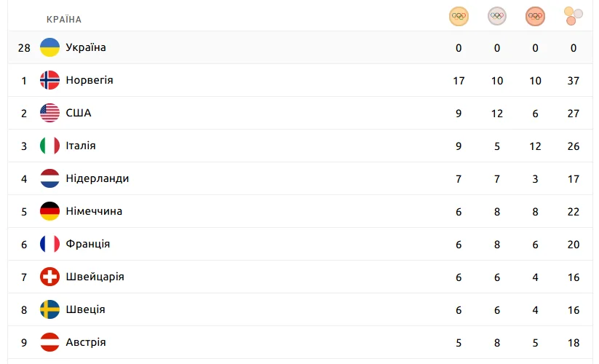
Task: Click the USA flag icon
Action: (49, 114)
